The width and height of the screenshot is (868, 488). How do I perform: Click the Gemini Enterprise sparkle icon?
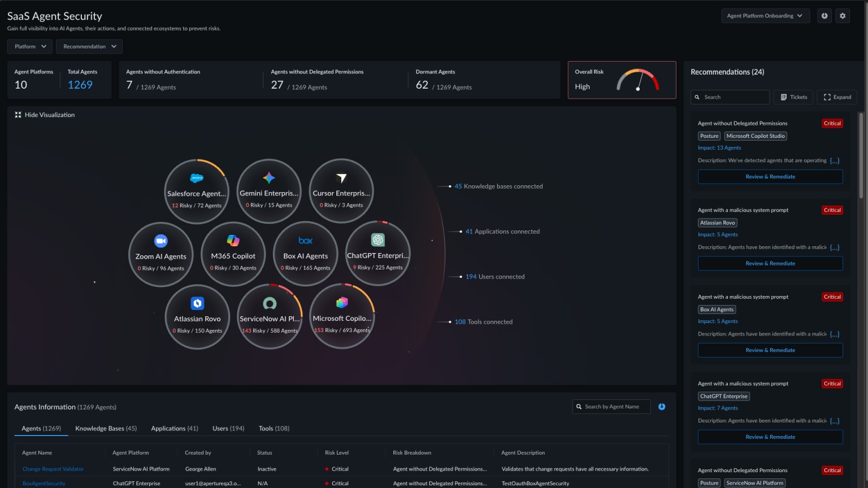(269, 178)
